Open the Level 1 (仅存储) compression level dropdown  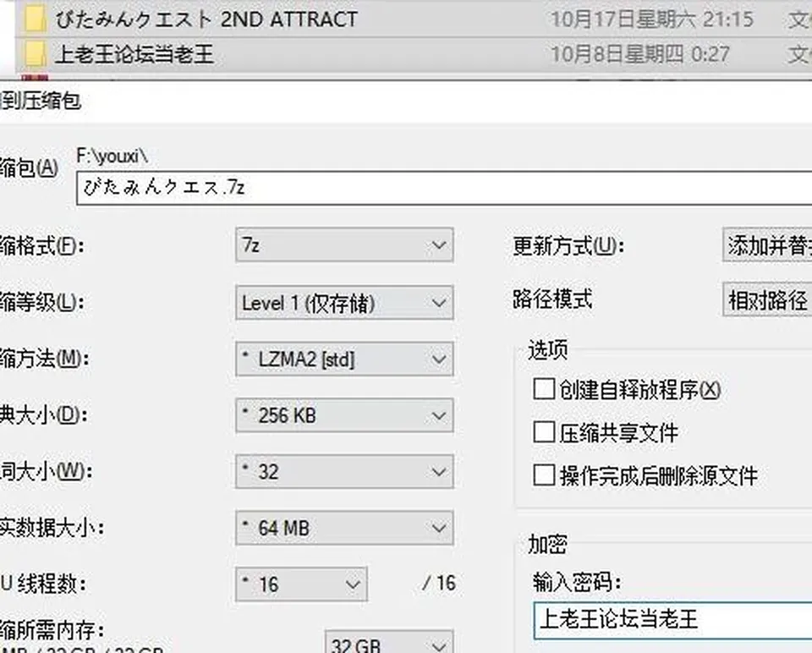(x=344, y=303)
